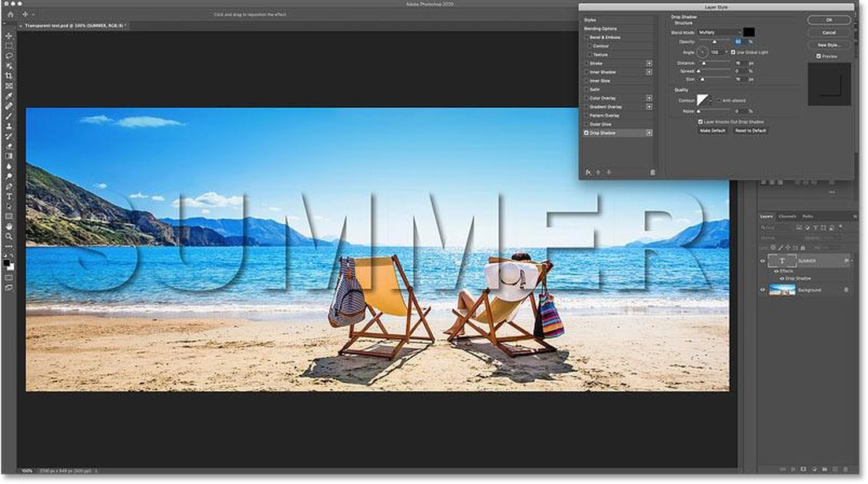The width and height of the screenshot is (868, 484).
Task: Enable the Inner Glow checkbox
Action: (586, 80)
